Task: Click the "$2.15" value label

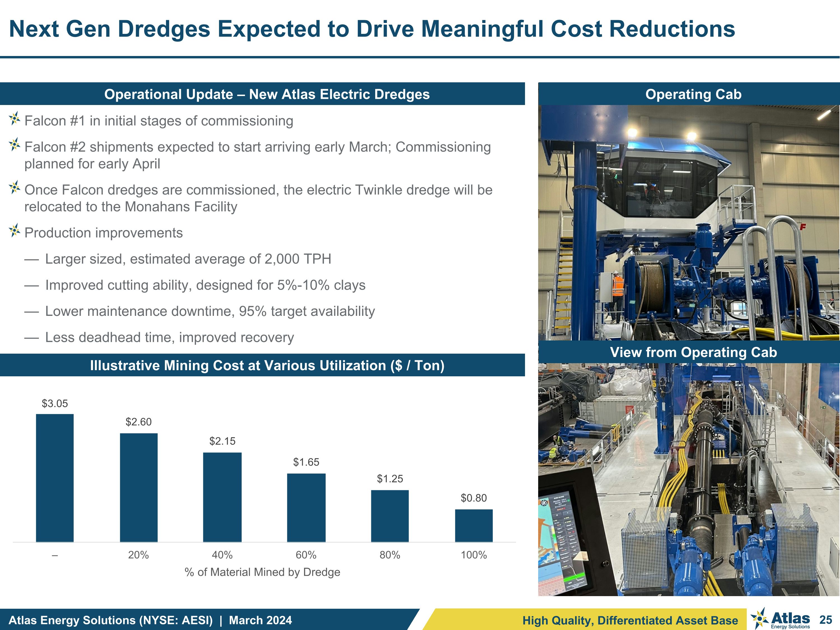Action: point(223,441)
